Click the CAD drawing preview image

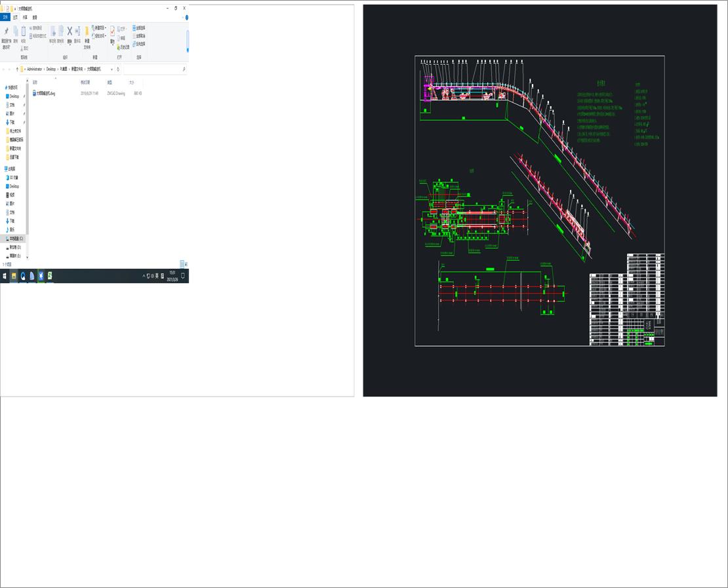point(540,201)
